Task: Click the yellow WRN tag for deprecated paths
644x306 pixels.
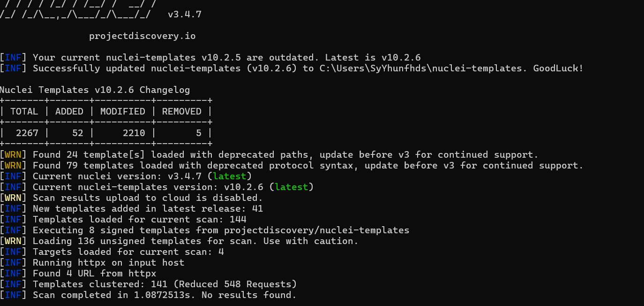Action: pos(14,155)
